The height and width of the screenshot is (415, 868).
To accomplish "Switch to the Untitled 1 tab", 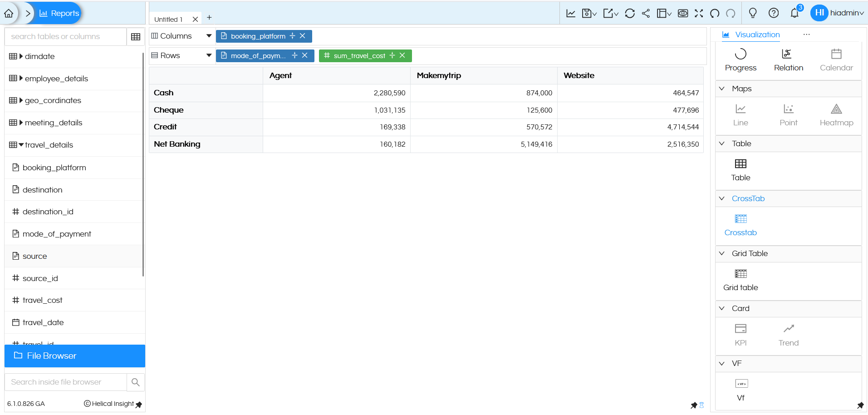I will (x=168, y=19).
